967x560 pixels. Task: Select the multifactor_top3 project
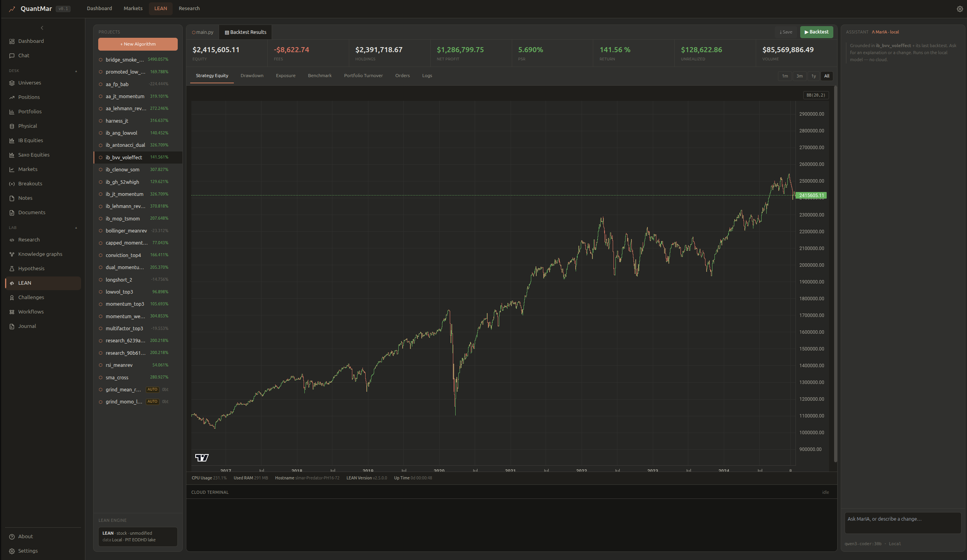pyautogui.click(x=138, y=328)
